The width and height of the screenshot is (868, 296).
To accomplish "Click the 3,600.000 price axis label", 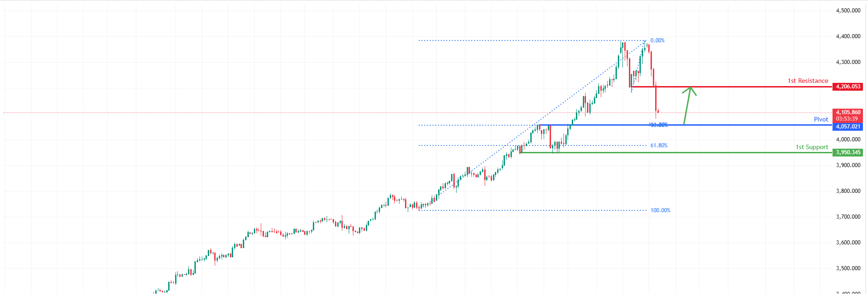I will (x=848, y=243).
